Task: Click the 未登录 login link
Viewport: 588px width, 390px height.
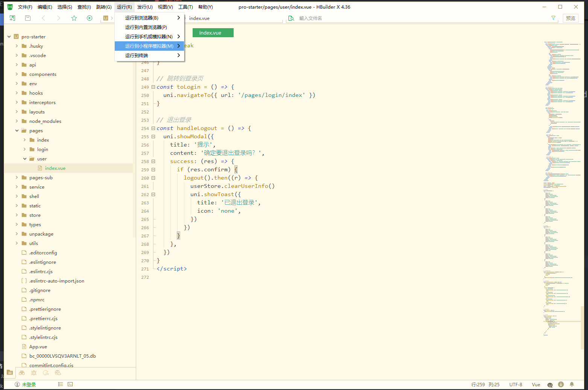Action: click(29, 384)
